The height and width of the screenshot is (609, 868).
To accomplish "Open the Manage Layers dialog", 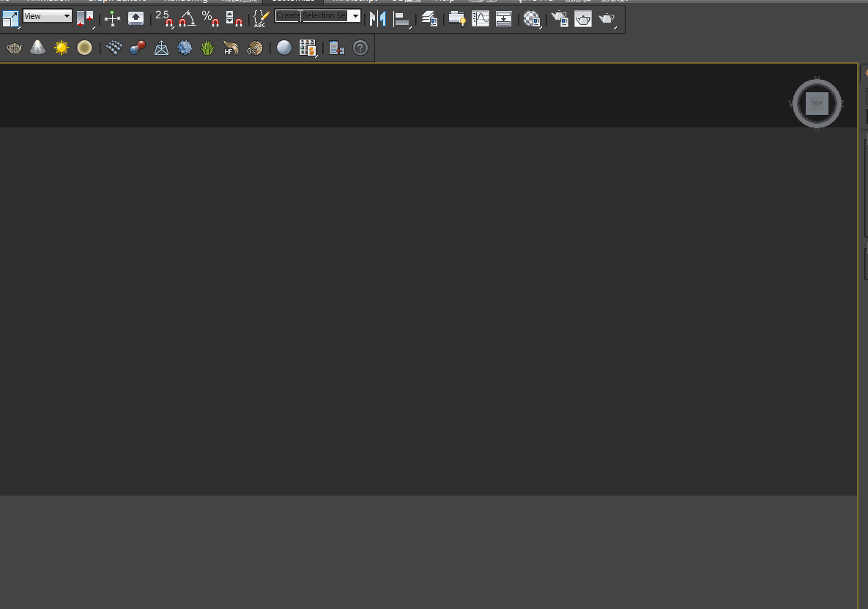I will 429,19.
